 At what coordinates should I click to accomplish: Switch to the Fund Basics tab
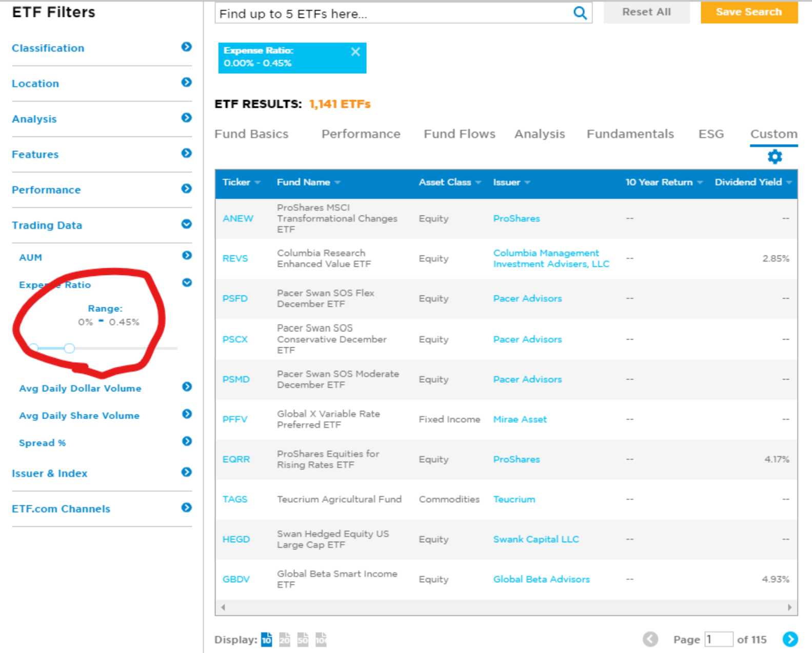(x=251, y=134)
